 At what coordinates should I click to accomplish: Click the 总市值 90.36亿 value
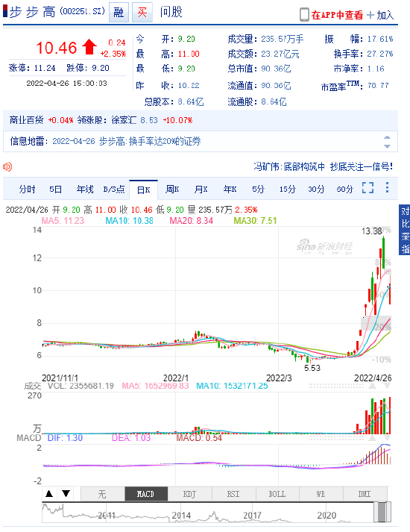coord(276,69)
